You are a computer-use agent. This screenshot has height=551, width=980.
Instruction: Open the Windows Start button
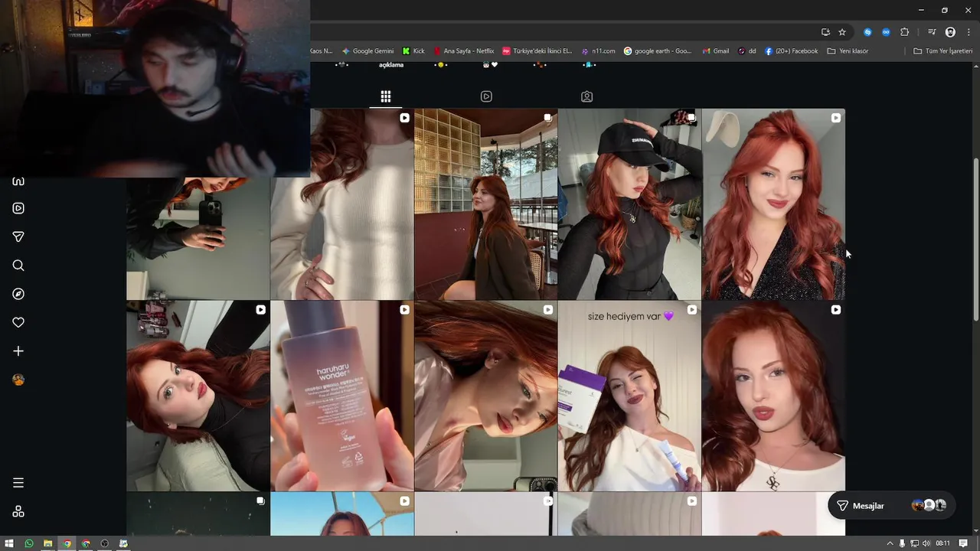pos(9,543)
